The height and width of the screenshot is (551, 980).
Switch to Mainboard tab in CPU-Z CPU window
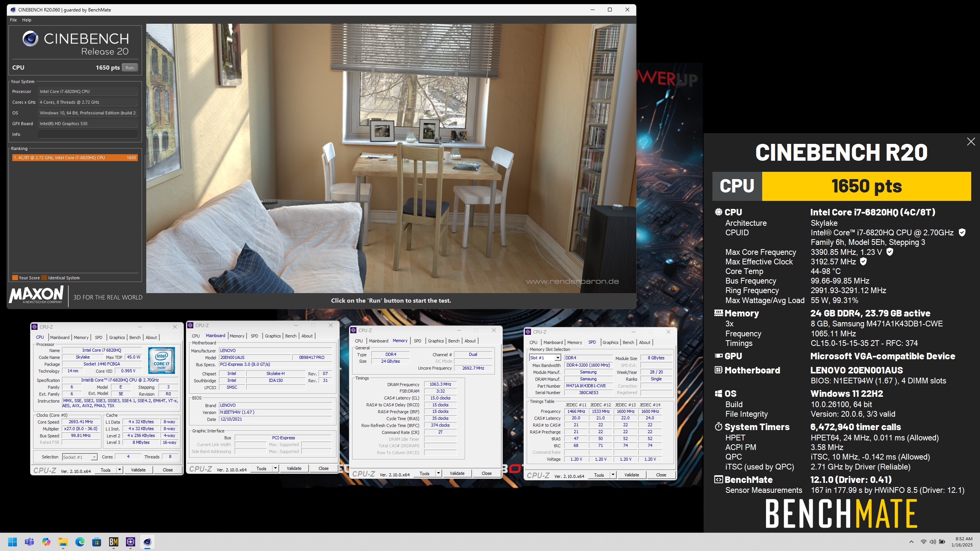60,337
